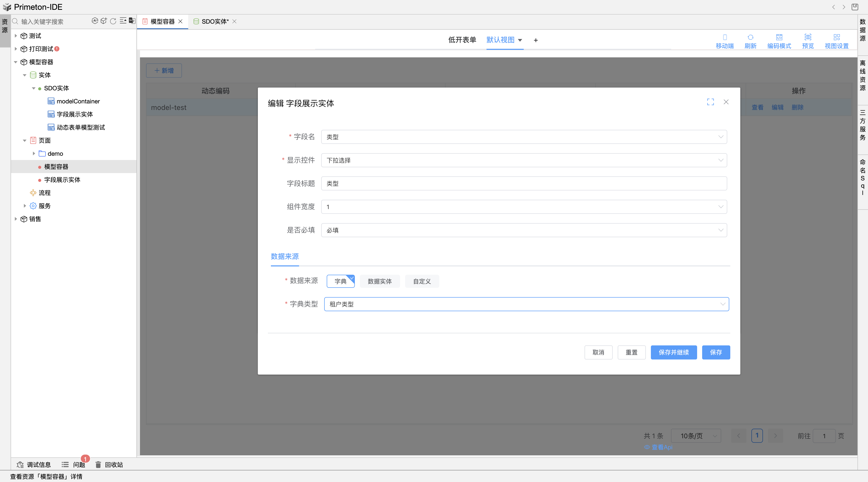Click the add new module cube icon

pos(104,21)
